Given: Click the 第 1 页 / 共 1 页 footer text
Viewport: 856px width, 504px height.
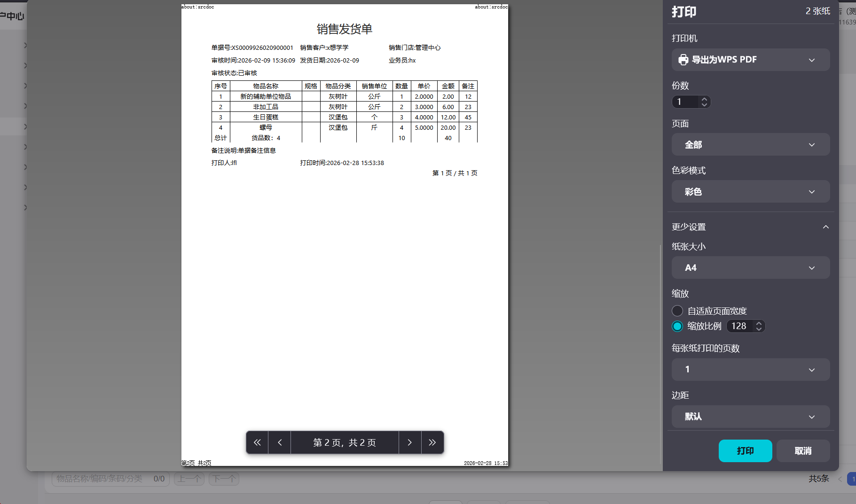Looking at the screenshot, I should [455, 173].
